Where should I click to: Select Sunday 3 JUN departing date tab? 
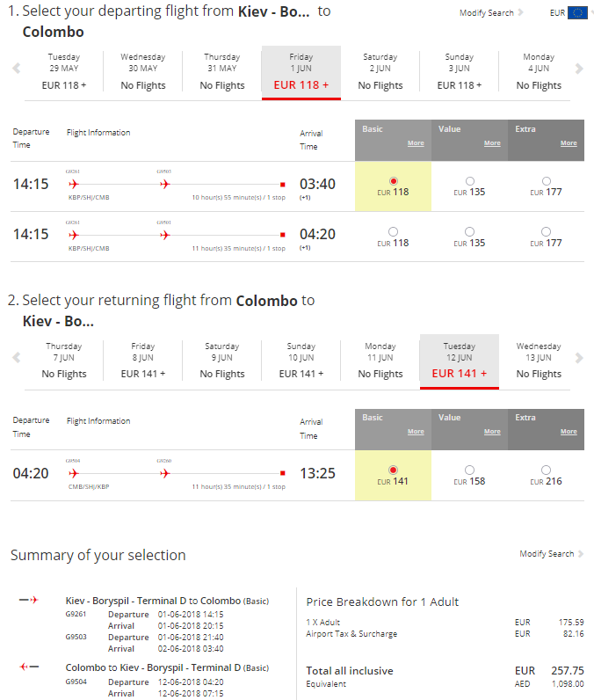point(459,72)
